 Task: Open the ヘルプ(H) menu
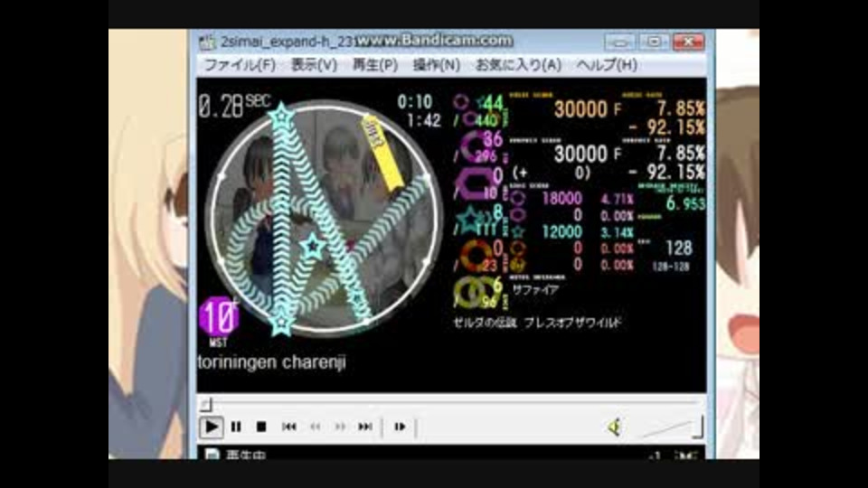point(606,65)
